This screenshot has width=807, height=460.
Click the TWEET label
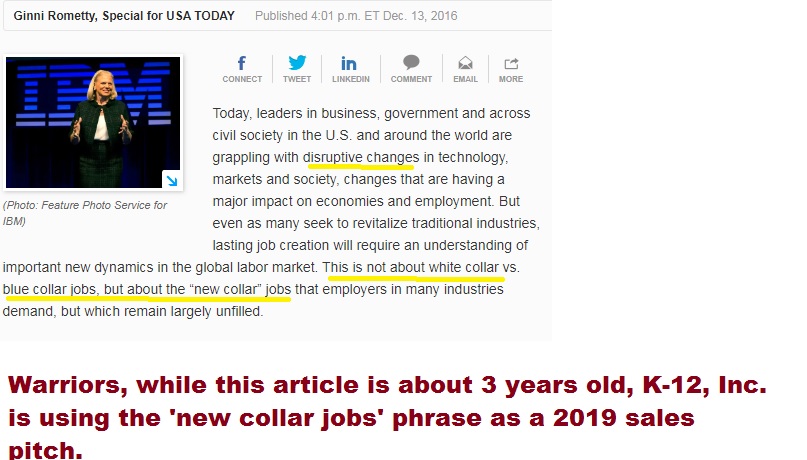pos(297,79)
